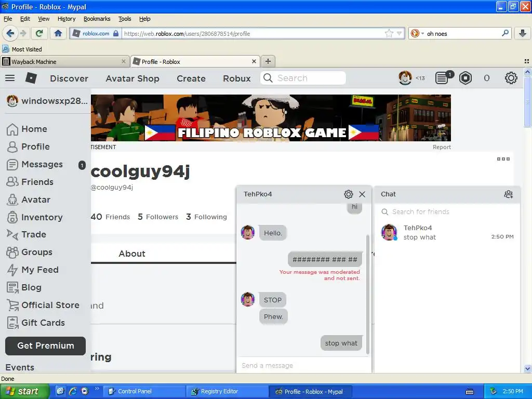Close the Profile - Roblox tab
Screen dimensions: 532x399
(x=254, y=61)
